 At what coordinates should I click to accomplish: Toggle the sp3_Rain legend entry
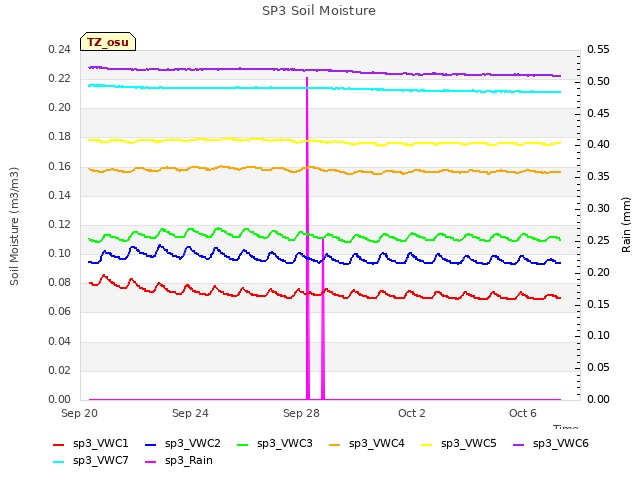pyautogui.click(x=179, y=461)
